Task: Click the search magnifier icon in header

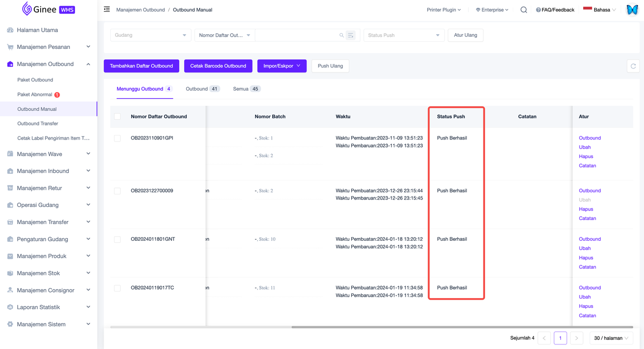Action: pos(524,10)
